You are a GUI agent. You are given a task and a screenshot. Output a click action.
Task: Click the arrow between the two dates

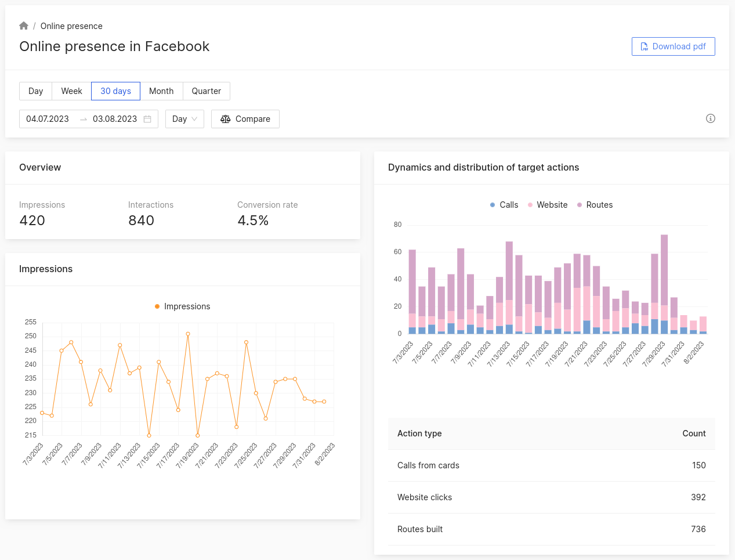click(84, 119)
